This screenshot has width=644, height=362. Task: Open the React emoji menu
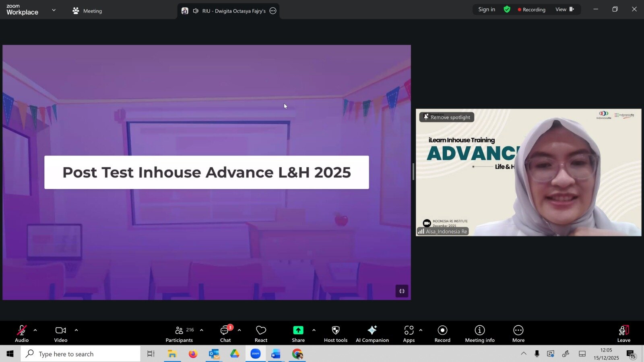tap(261, 333)
